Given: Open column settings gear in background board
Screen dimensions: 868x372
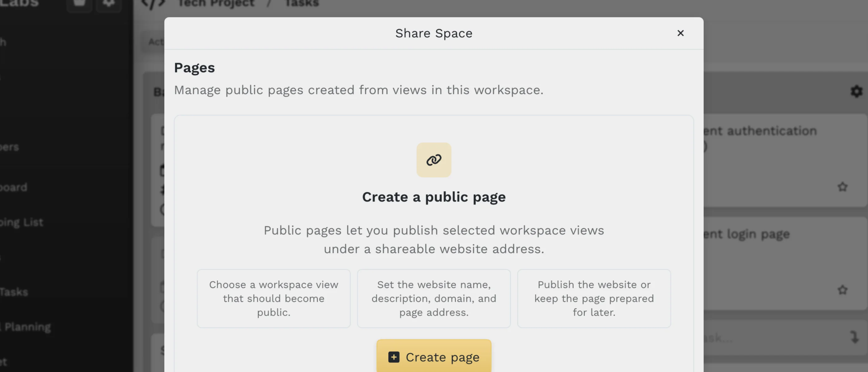Looking at the screenshot, I should (856, 91).
